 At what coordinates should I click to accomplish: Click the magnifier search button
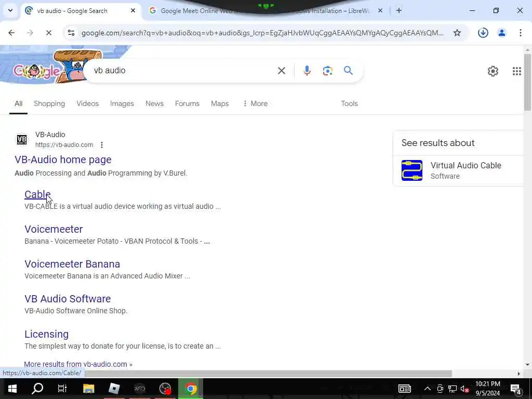coord(348,71)
